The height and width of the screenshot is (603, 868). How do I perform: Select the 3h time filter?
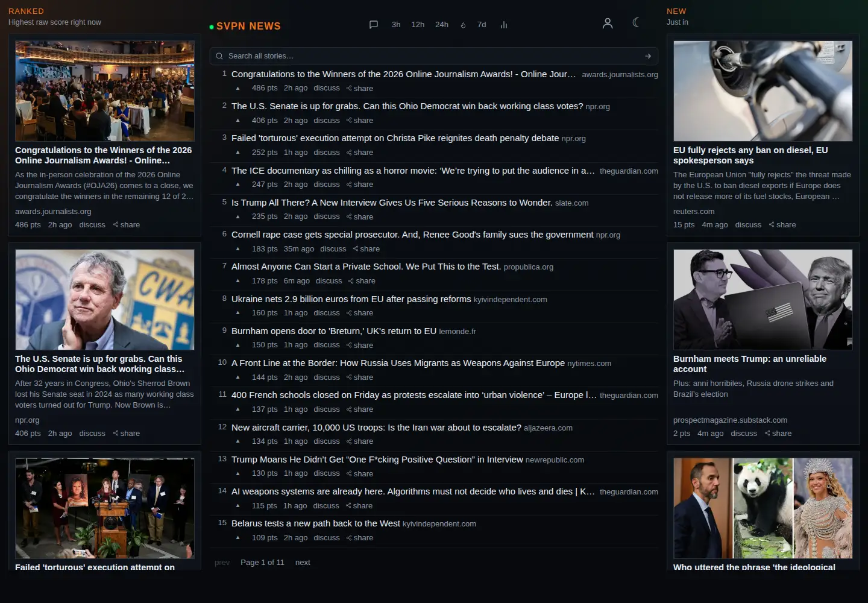coord(396,25)
